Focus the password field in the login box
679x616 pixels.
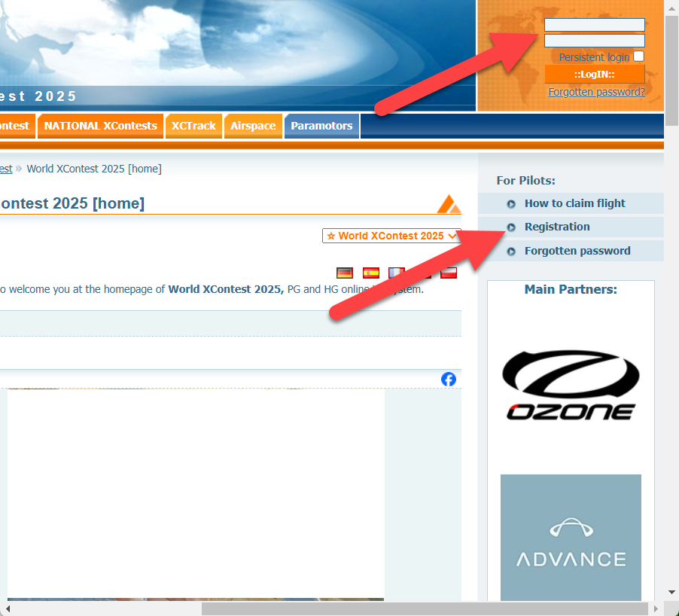(x=595, y=40)
